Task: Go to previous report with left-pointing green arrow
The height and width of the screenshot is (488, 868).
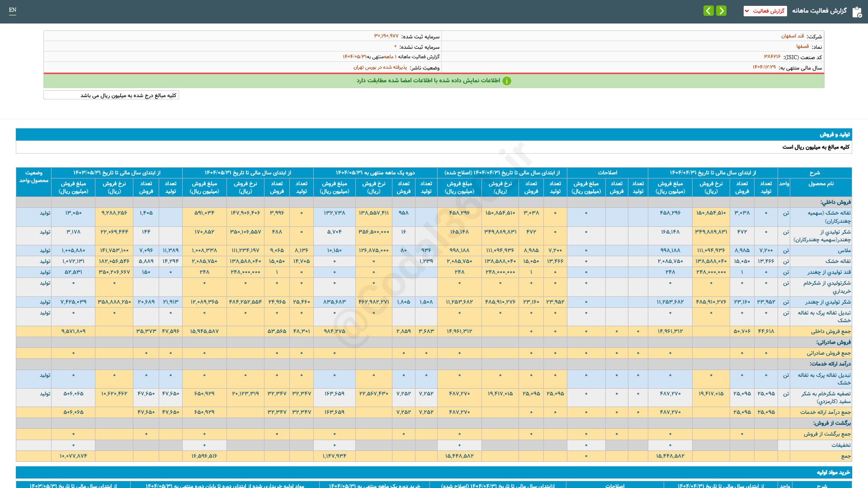Action: point(709,10)
